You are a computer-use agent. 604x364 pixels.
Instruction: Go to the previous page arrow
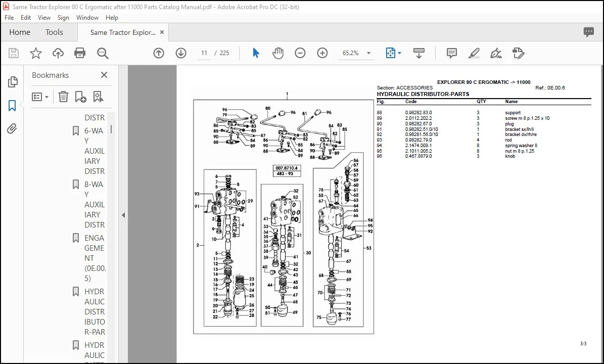click(159, 53)
